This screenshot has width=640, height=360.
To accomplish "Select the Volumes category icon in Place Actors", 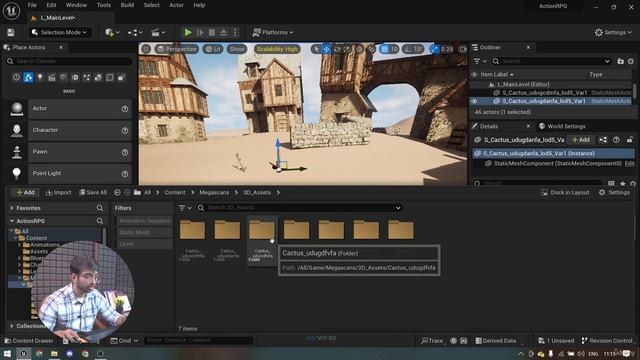I will [110, 77].
